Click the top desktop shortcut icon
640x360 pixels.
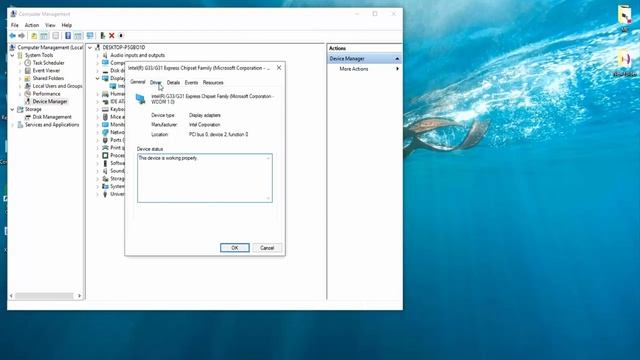click(624, 16)
